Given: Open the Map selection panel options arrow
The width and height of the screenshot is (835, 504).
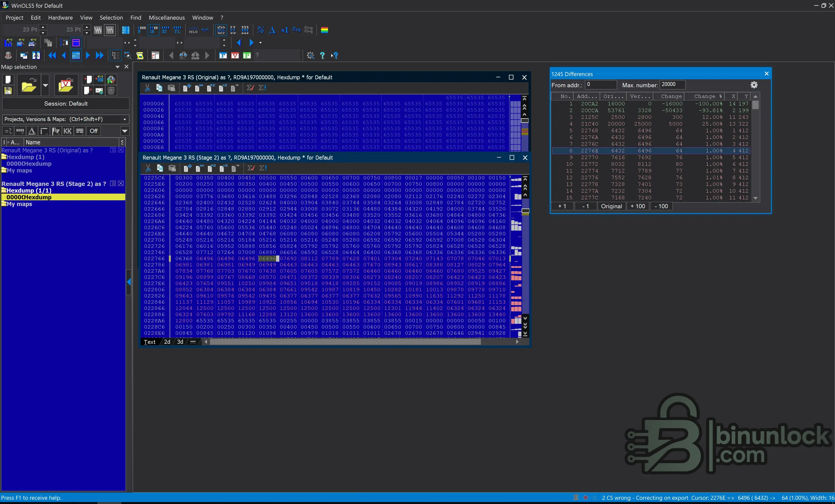Looking at the screenshot, I should click(x=118, y=67).
